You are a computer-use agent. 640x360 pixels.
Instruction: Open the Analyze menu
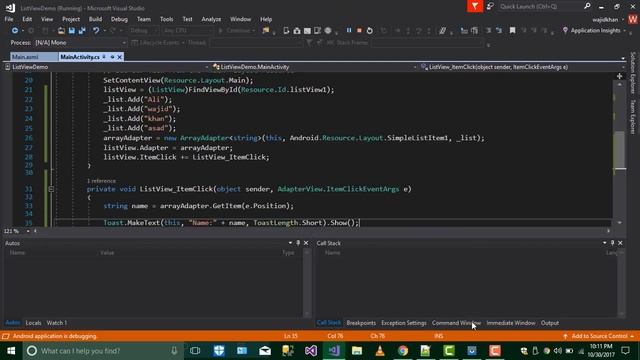[211, 19]
